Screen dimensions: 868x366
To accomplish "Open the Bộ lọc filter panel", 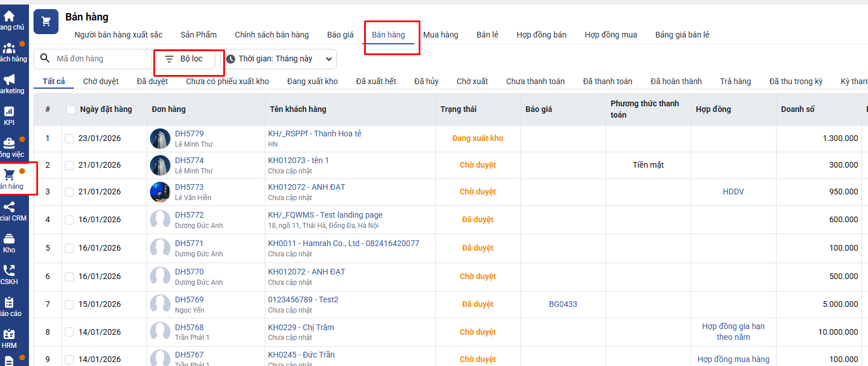I will (184, 59).
